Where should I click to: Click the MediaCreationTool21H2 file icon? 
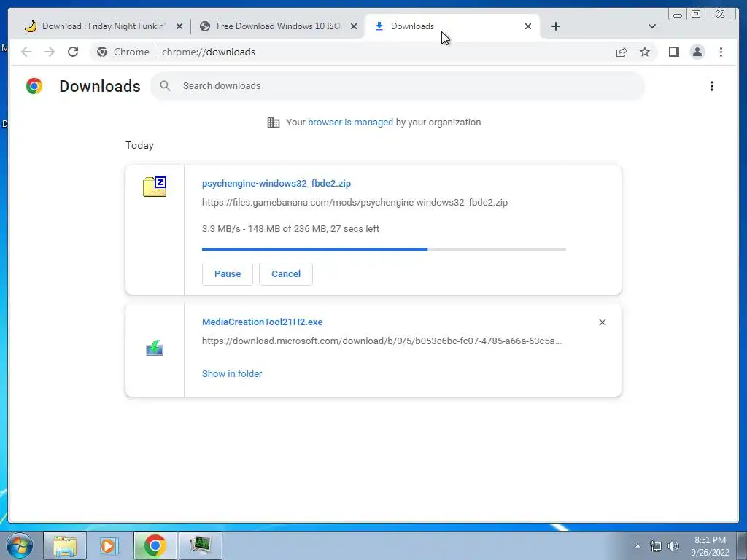(155, 348)
